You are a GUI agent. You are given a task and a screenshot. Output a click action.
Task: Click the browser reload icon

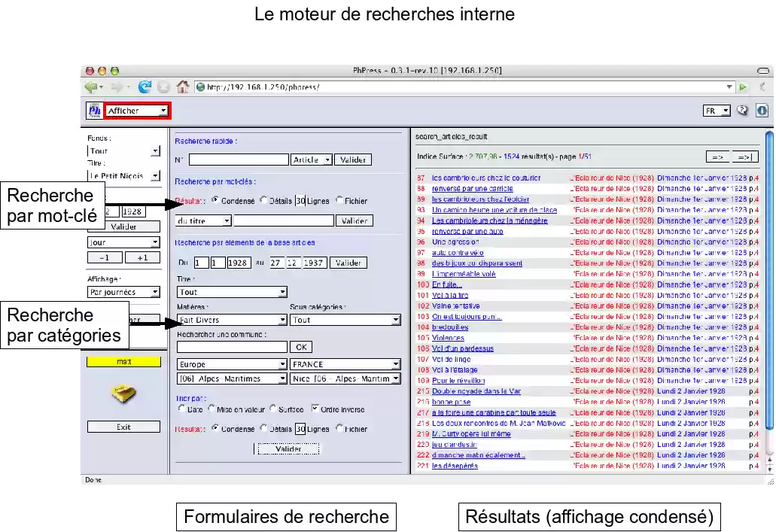click(x=143, y=86)
